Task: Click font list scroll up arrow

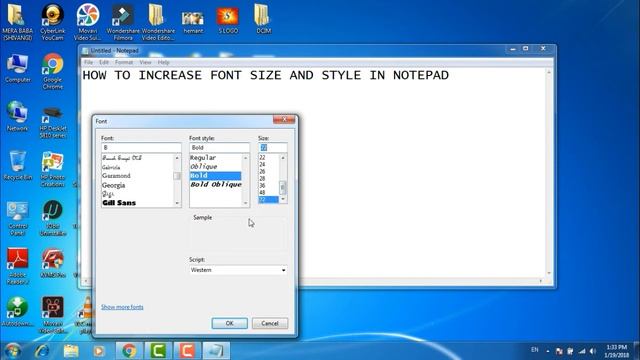Action: tap(177, 158)
